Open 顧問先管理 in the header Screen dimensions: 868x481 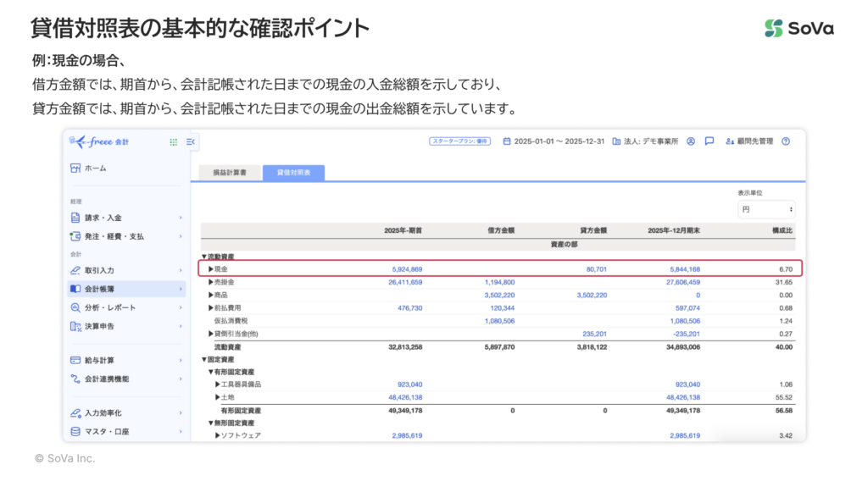(749, 141)
